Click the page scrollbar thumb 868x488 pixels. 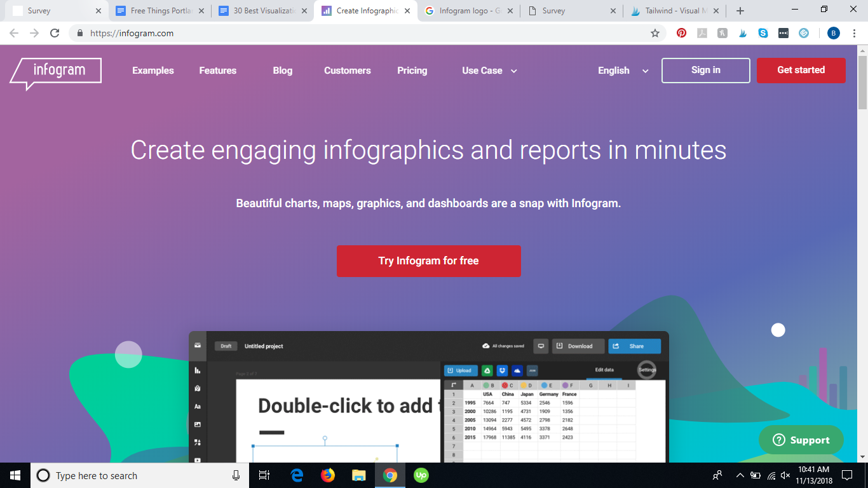tap(862, 84)
